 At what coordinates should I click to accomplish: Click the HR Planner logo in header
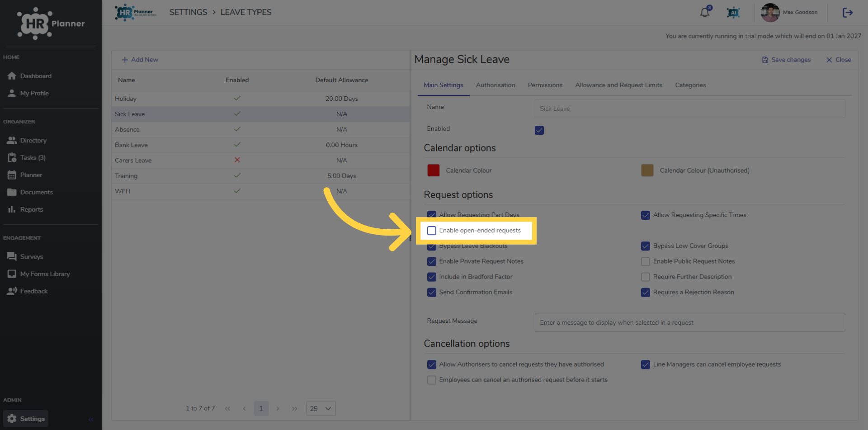coord(136,13)
